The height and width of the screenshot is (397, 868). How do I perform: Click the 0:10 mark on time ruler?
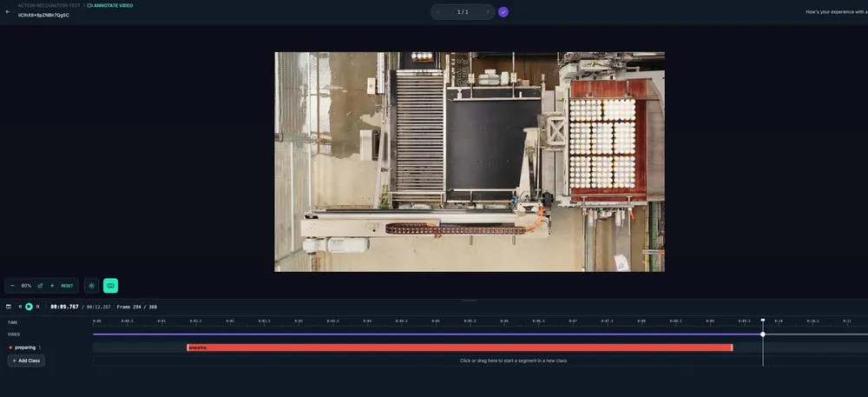pos(779,321)
